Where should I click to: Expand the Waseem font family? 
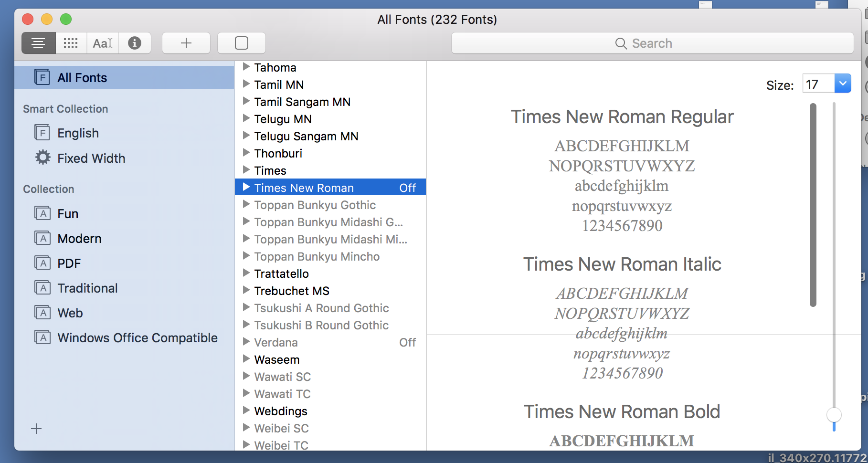(246, 359)
